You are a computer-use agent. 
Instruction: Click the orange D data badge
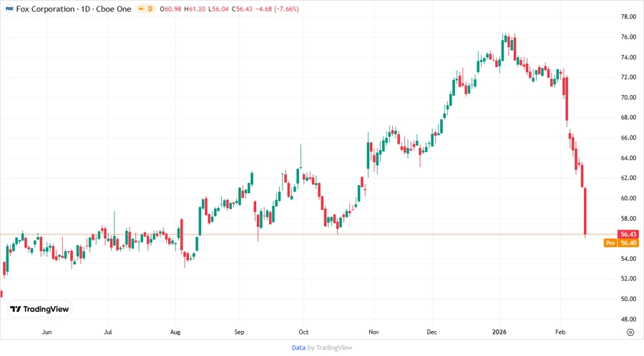150,9
